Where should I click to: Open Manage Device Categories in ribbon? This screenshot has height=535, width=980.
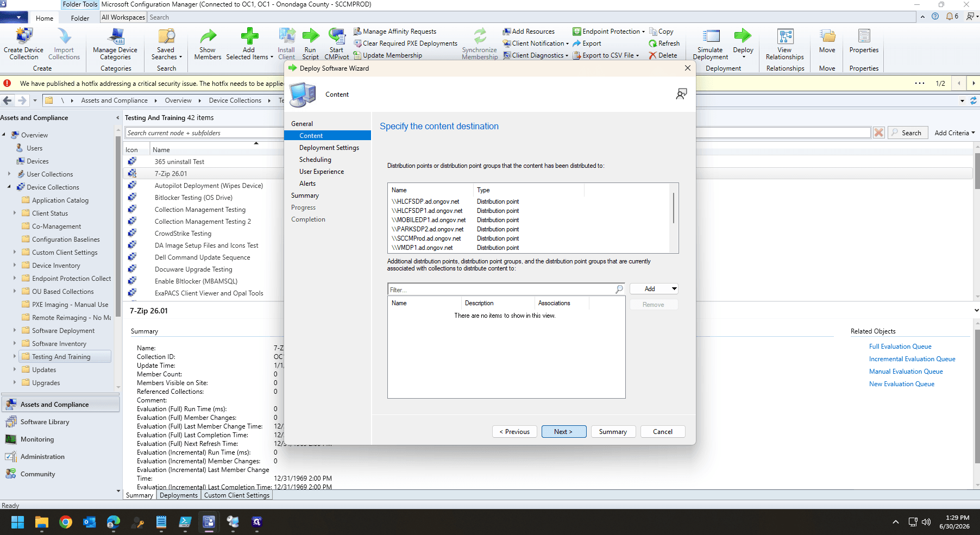point(115,43)
